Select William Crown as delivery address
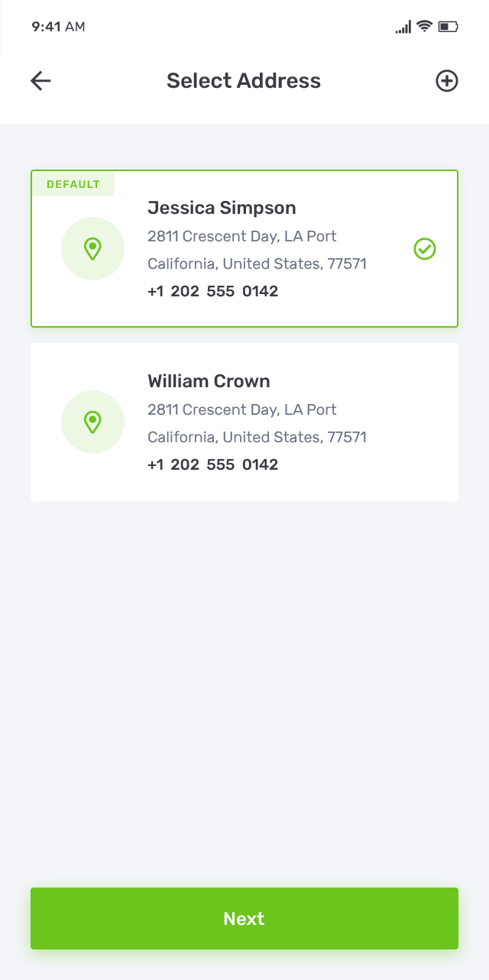489x980 pixels. (244, 422)
